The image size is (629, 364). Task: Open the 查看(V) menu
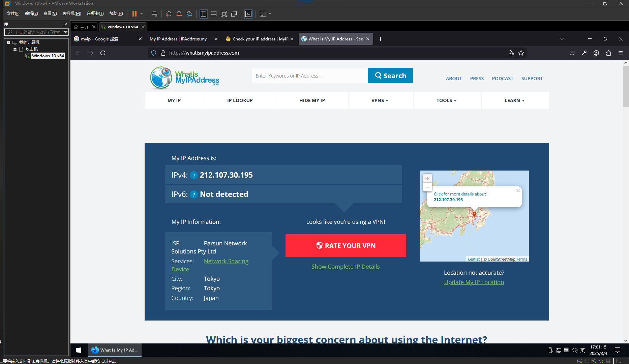(x=50, y=13)
